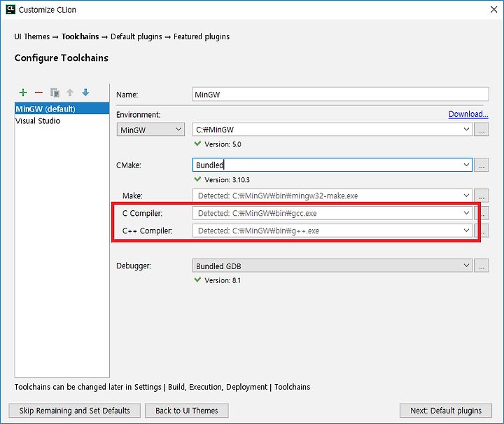Open the Download link
The image size is (504, 424).
[x=468, y=114]
